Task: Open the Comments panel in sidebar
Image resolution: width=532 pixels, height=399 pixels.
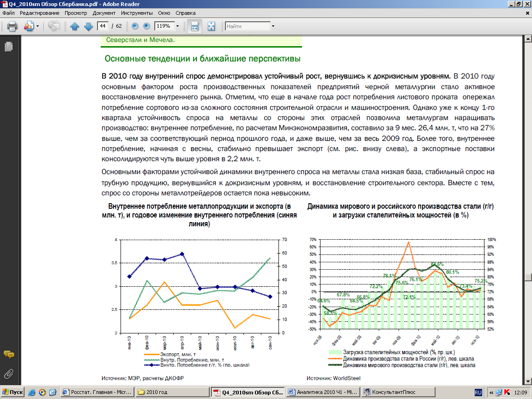Action: coord(9,355)
